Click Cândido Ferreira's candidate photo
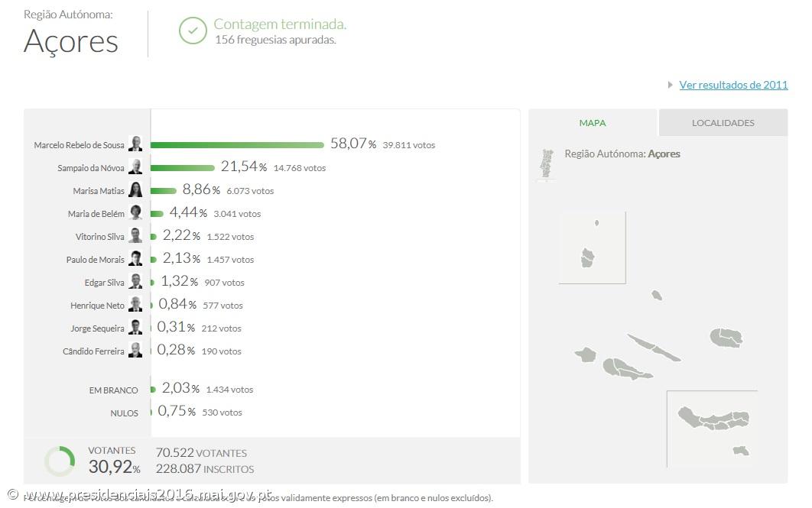Screen dimensions: 812x508 pyautogui.click(x=135, y=350)
